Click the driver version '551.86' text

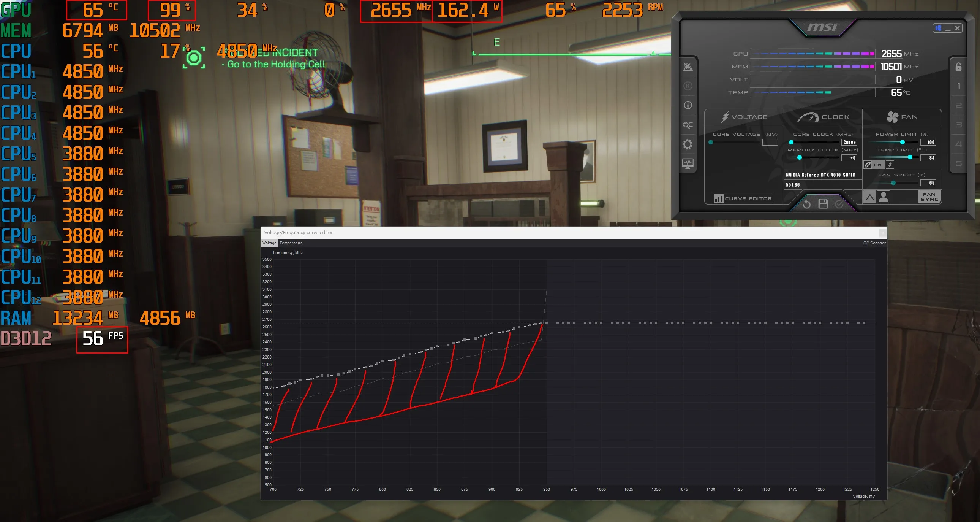(792, 185)
